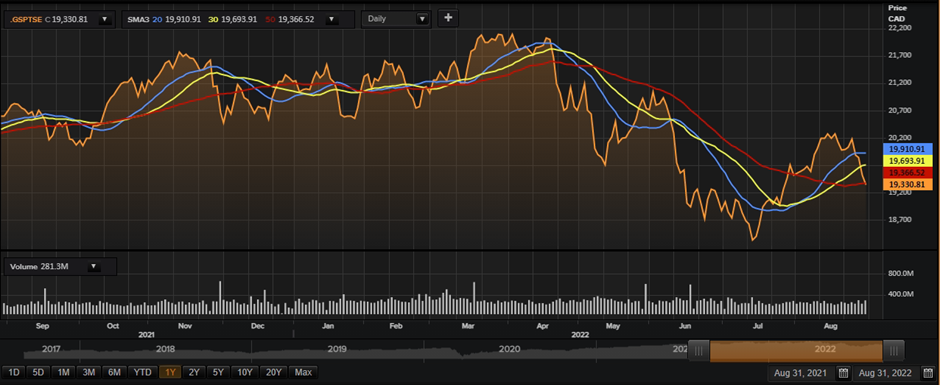
Task: Click the plus icon to add an indicator
Action: click(x=448, y=19)
